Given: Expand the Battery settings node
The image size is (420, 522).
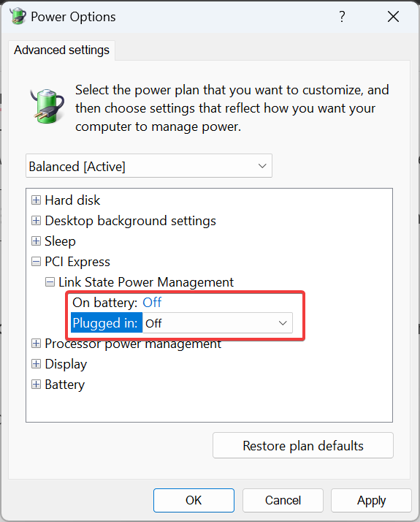Looking at the screenshot, I should [x=36, y=385].
